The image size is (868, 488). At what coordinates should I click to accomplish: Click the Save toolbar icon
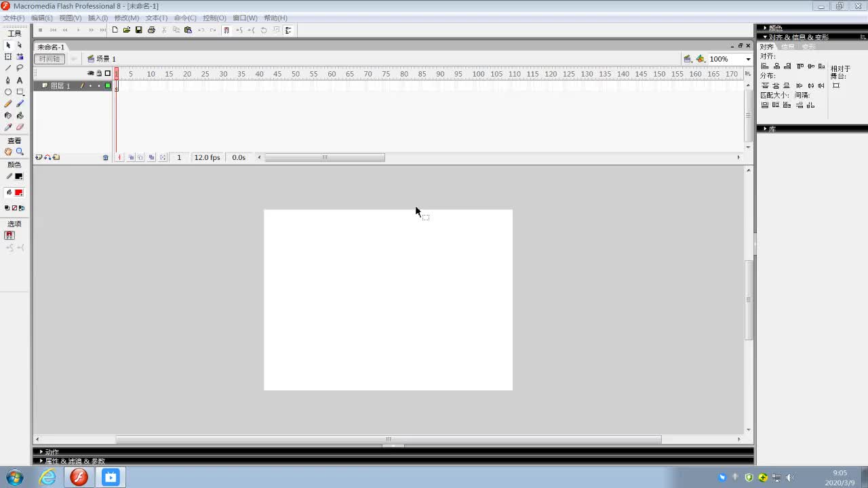pos(139,30)
